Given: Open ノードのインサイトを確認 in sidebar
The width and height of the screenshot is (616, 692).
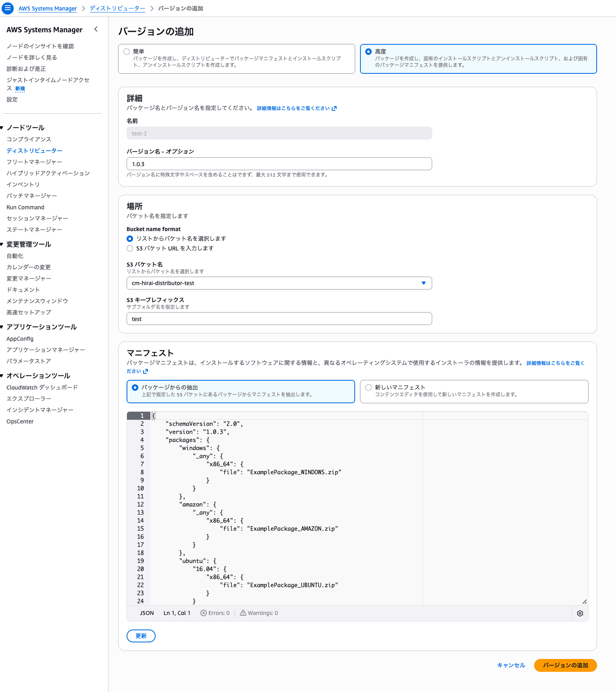Looking at the screenshot, I should [x=40, y=46].
